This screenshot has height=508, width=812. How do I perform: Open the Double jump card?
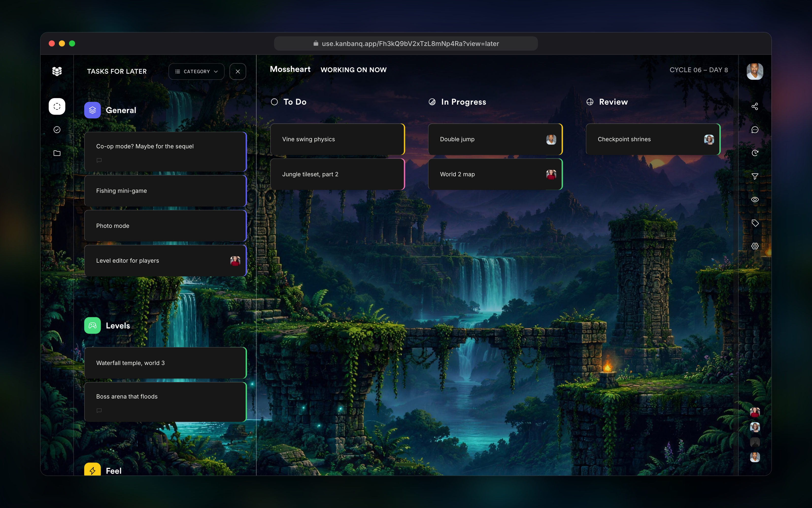[495, 139]
